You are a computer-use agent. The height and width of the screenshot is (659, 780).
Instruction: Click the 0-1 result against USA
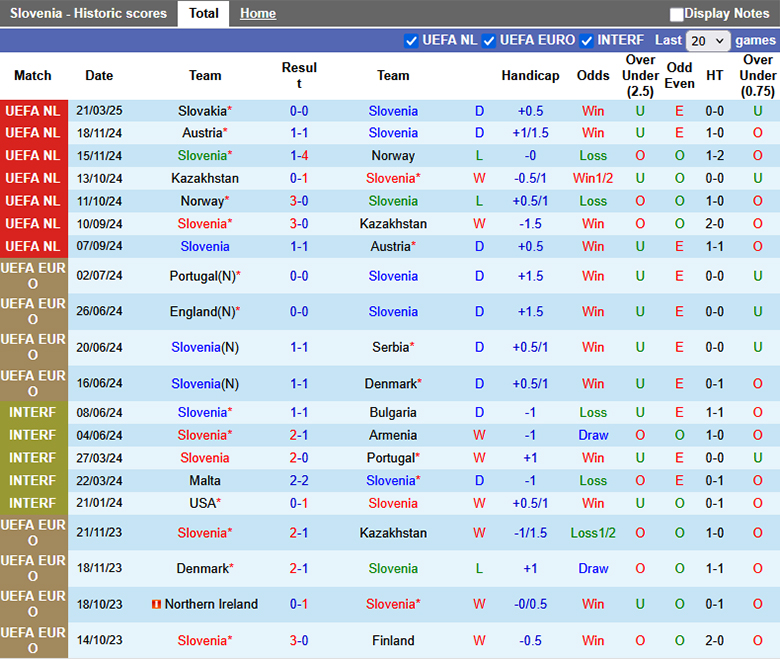(299, 503)
